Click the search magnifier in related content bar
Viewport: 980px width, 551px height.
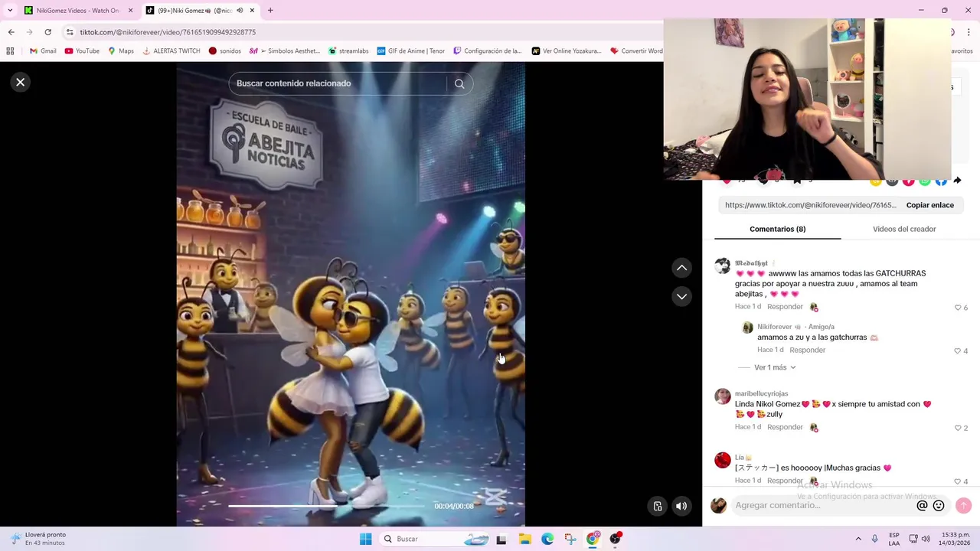(x=459, y=84)
